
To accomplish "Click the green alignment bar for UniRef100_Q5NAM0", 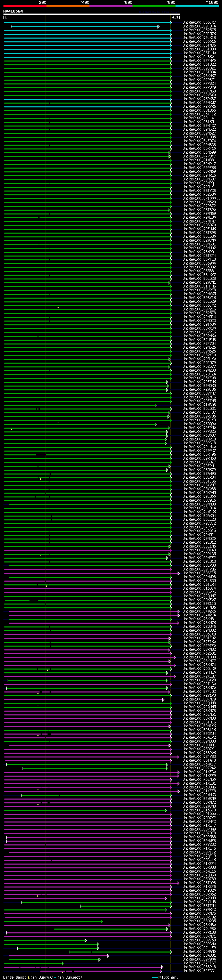I will coord(120,952).
